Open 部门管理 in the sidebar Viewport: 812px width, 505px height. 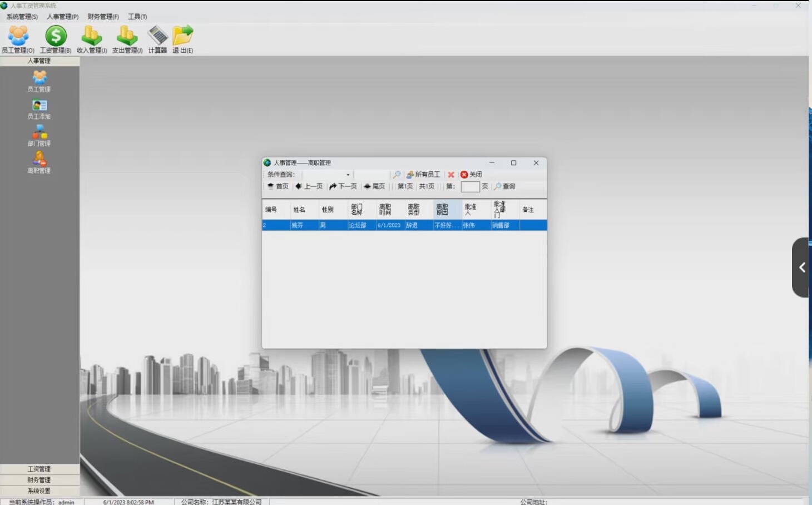39,136
